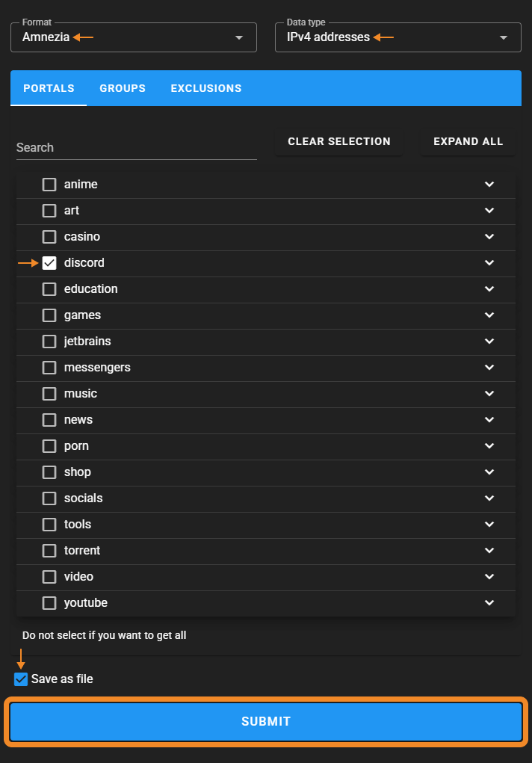Tick the jetbrains checkbox
Screen dimensions: 532x763
[x=49, y=342]
